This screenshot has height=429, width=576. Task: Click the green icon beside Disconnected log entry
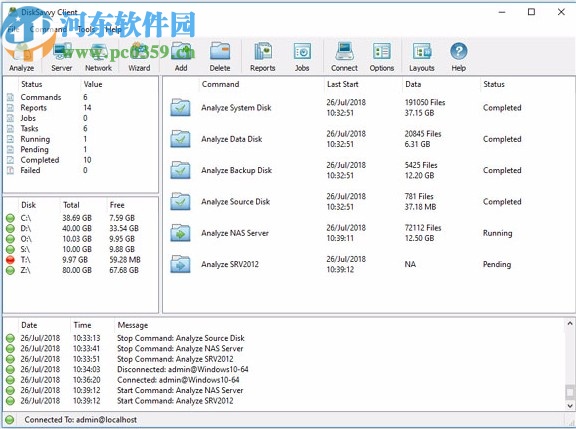coord(10,369)
